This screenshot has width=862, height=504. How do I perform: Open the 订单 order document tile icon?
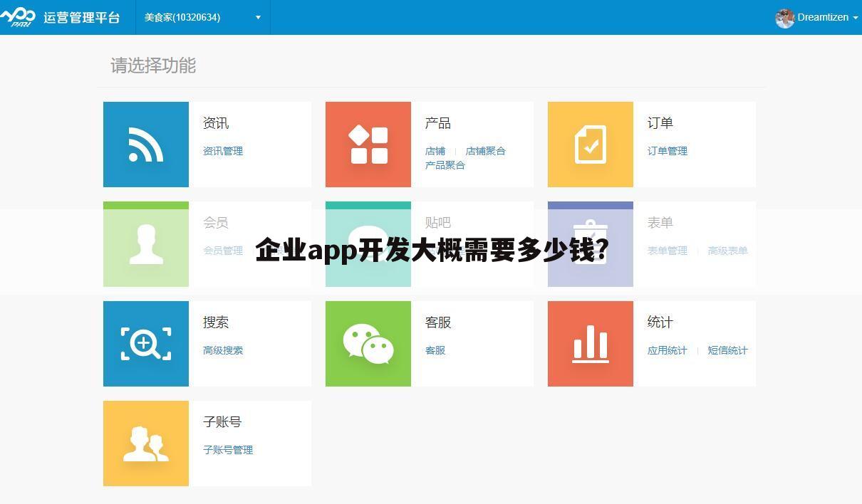591,145
